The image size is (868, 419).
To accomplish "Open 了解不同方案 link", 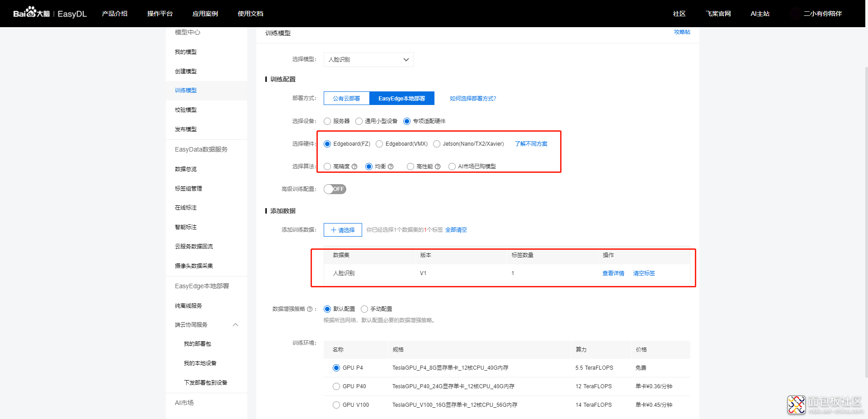I will [x=531, y=144].
